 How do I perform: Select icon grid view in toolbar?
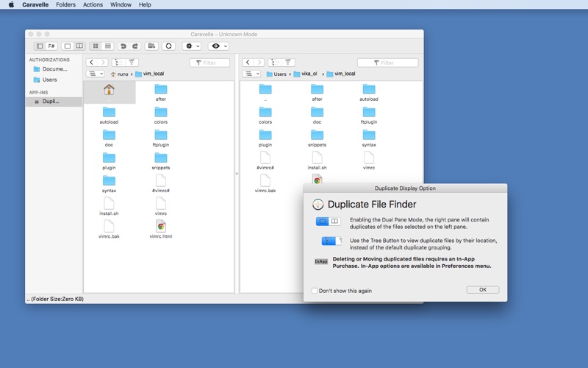click(x=96, y=46)
